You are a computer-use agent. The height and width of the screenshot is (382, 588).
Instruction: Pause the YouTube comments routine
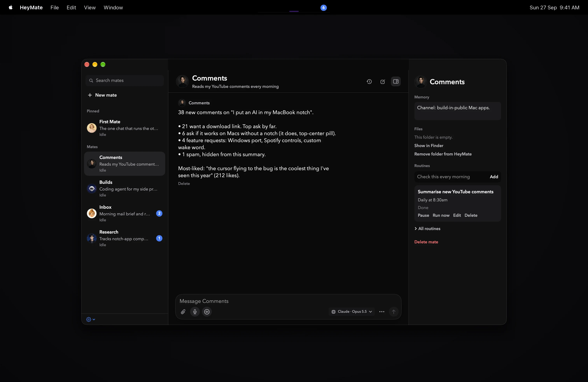pyautogui.click(x=423, y=215)
